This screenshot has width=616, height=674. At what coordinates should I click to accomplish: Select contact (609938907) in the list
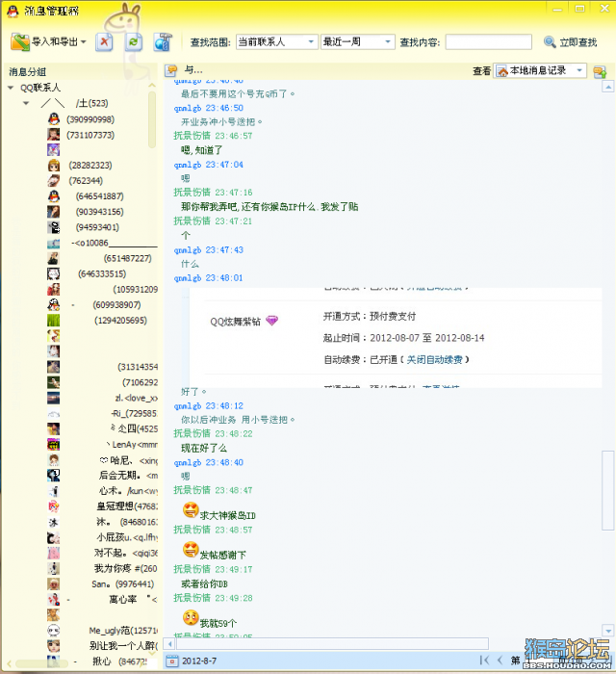click(116, 305)
